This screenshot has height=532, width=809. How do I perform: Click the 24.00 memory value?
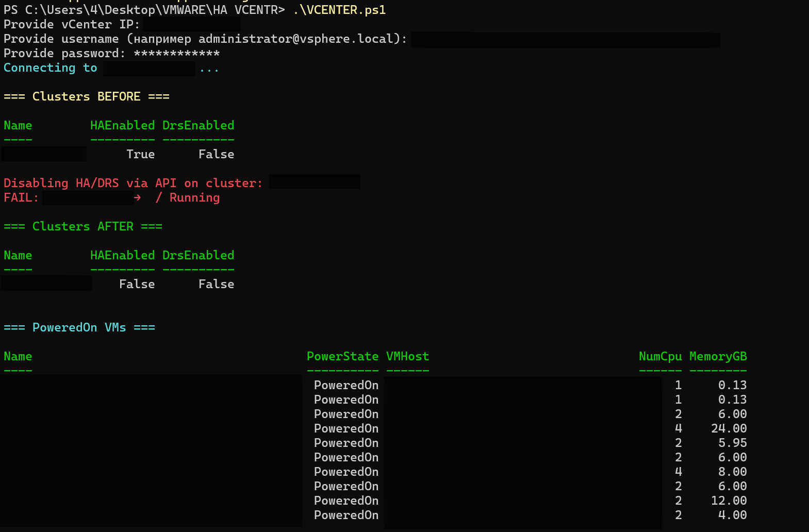729,429
